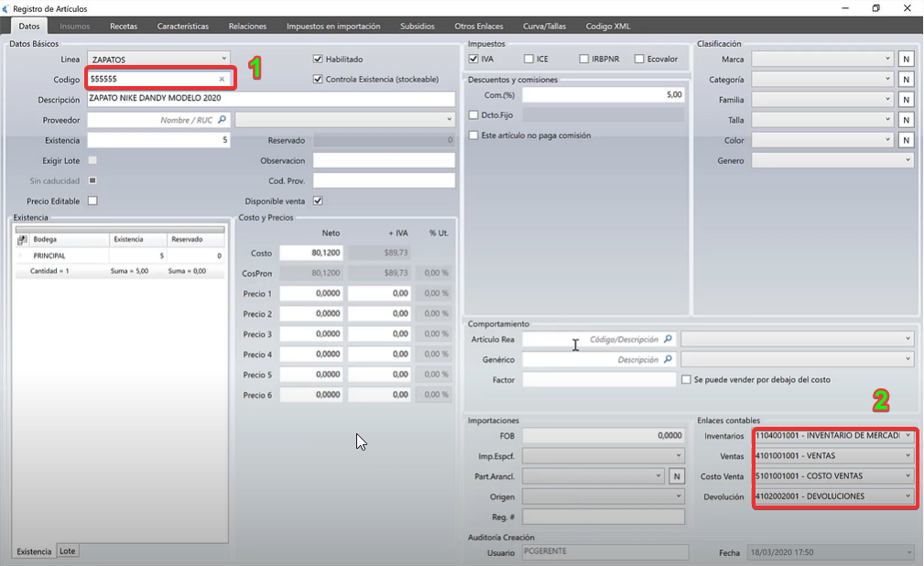Click the FOB input field
Screen dimensions: 924x566
tap(603, 436)
